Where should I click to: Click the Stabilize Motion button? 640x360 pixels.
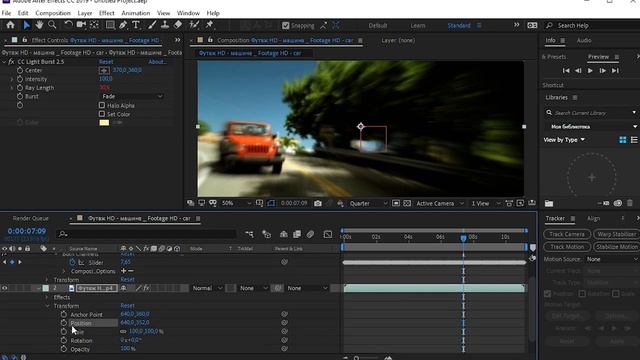617,247
